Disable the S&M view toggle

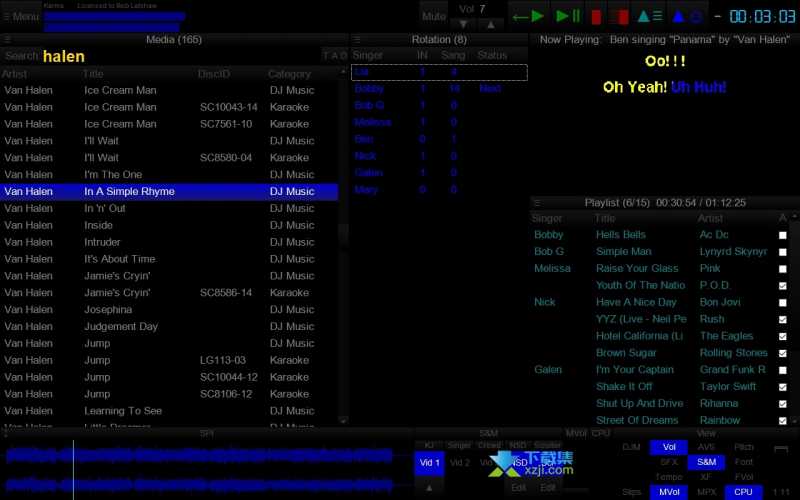point(706,462)
